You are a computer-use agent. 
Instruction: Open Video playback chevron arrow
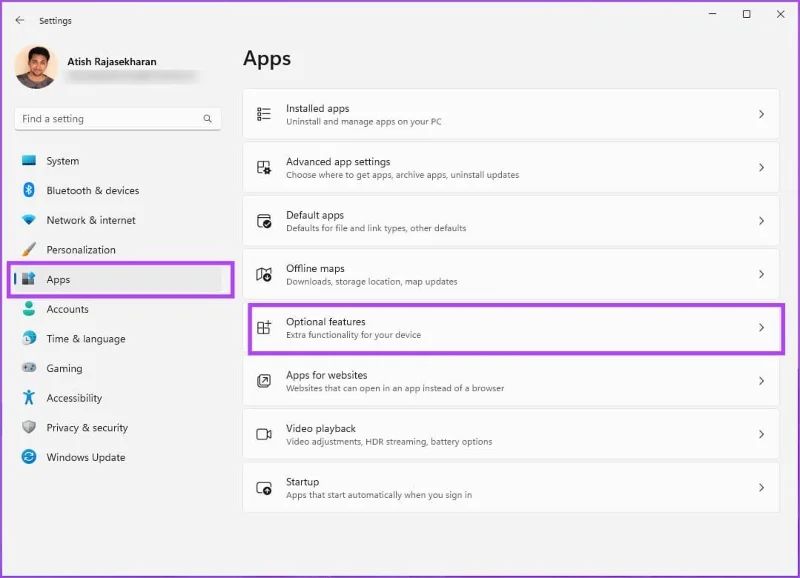(x=761, y=434)
